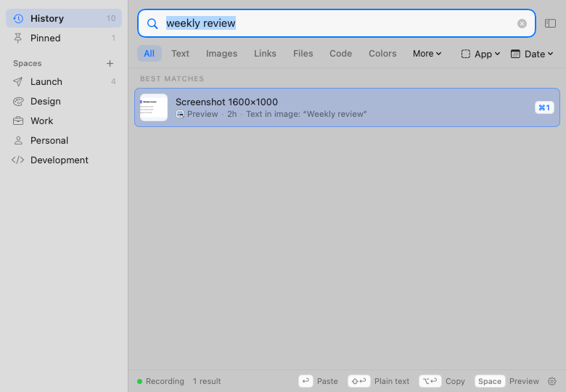Open the Pinned items list
This screenshot has height=392, width=566.
64,38
